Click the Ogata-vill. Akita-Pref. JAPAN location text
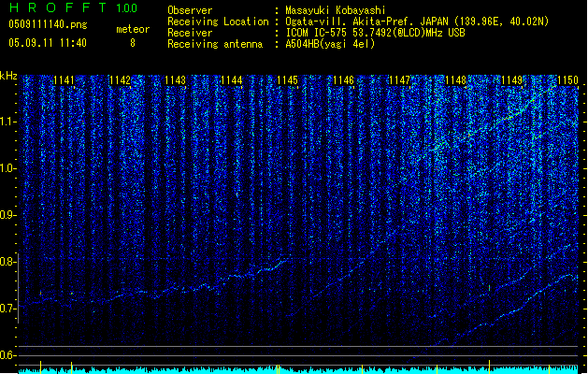This screenshot has width=588, height=374. [x=417, y=22]
